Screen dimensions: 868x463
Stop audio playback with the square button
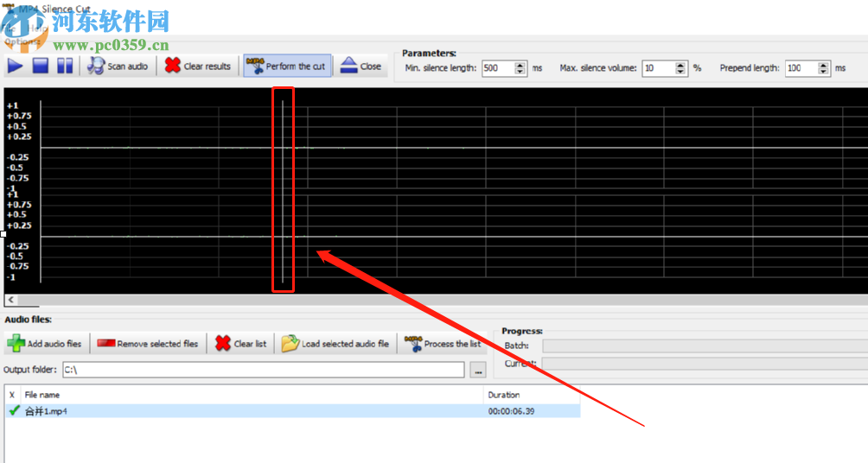(41, 67)
